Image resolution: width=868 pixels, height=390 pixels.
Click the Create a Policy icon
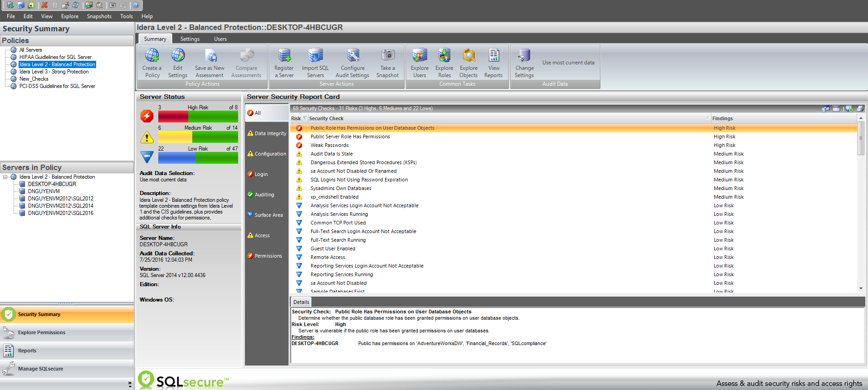pos(152,56)
